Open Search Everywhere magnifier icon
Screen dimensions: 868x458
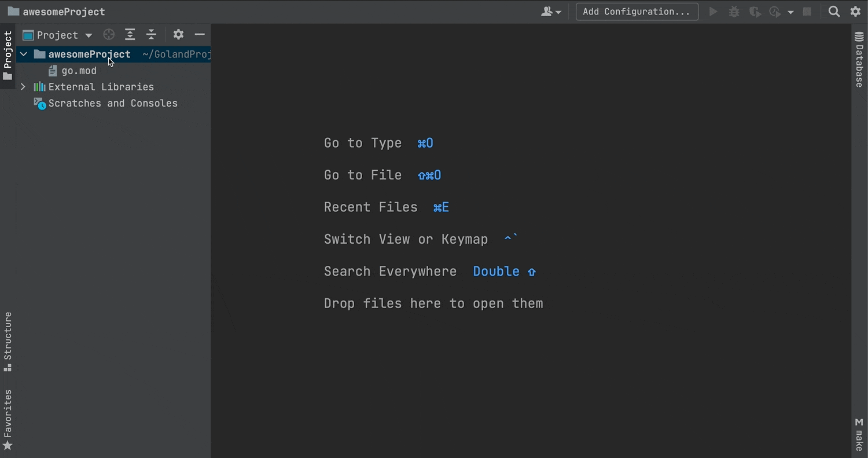834,12
